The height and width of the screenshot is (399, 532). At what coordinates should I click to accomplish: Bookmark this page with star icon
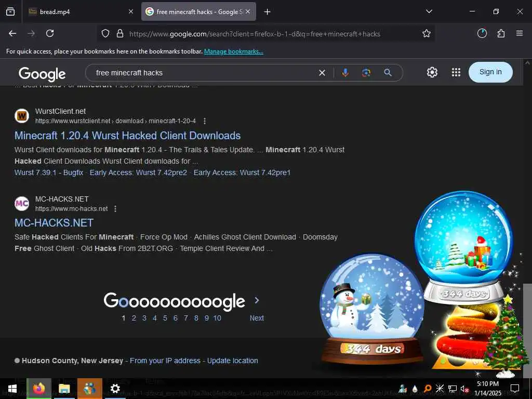point(427,33)
